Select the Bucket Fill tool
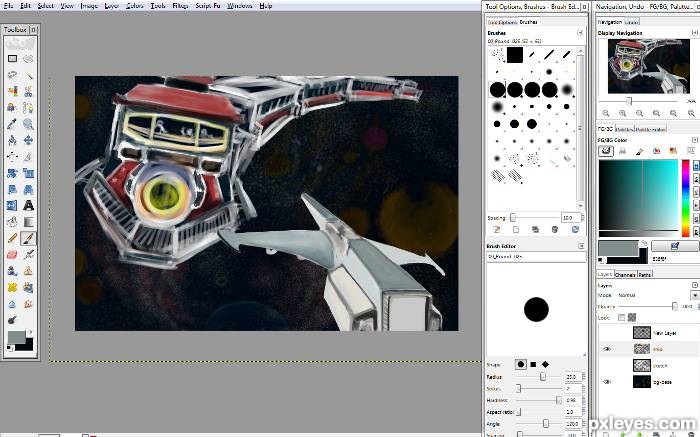The height and width of the screenshot is (437, 700). (12, 221)
